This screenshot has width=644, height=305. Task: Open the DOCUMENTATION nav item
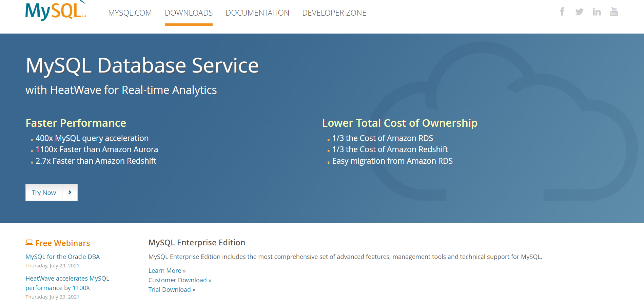click(x=257, y=13)
